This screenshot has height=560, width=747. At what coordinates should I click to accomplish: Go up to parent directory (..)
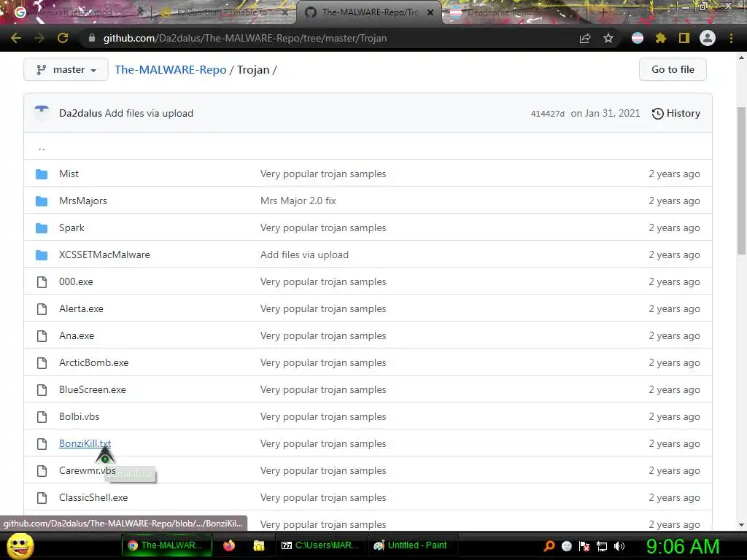click(x=42, y=147)
